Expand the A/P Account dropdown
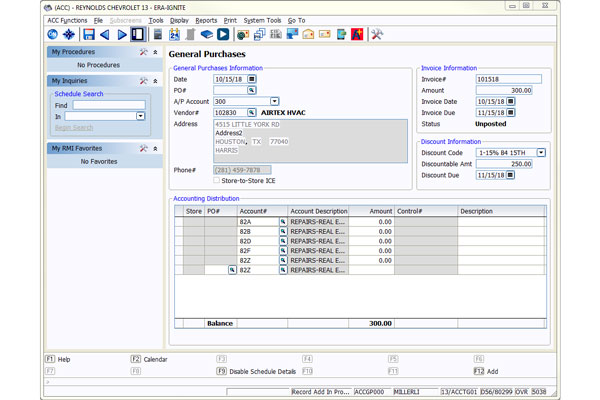600x400 pixels. 275,102
